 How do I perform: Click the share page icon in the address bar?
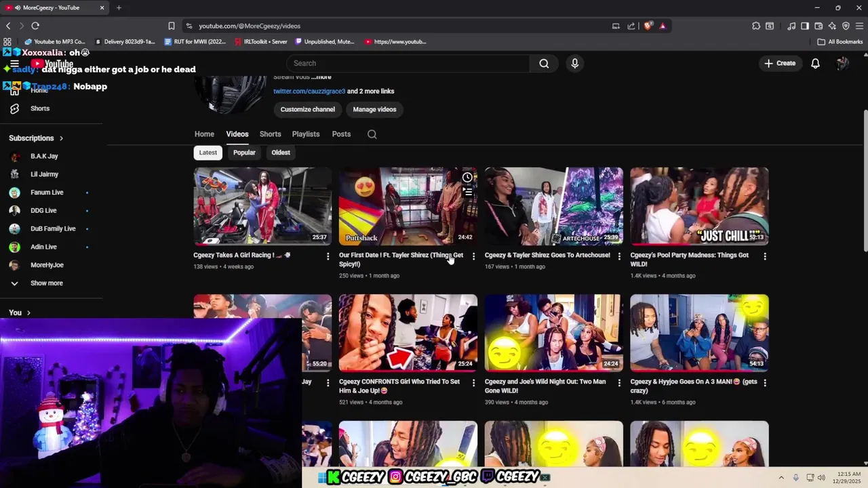pos(631,26)
